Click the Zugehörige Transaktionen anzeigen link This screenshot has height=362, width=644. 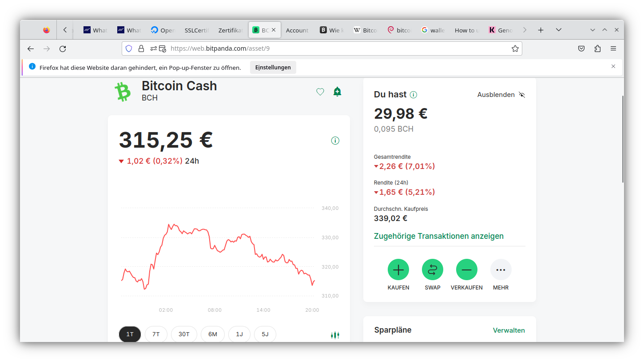[x=439, y=236]
